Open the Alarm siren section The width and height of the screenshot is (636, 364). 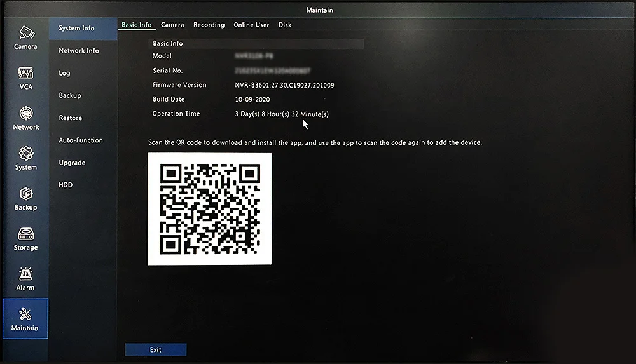click(25, 279)
